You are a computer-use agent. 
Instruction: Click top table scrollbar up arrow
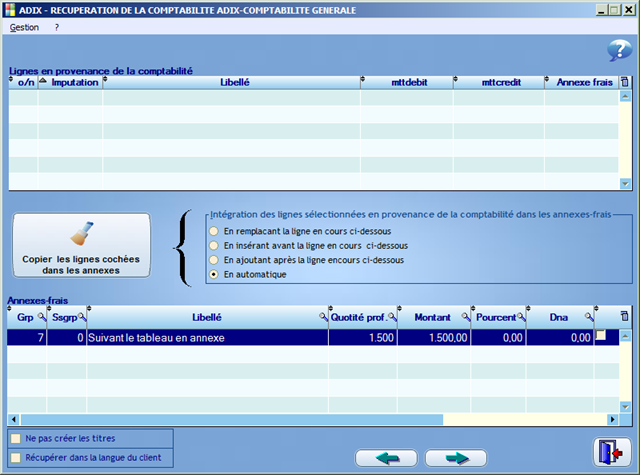click(625, 96)
